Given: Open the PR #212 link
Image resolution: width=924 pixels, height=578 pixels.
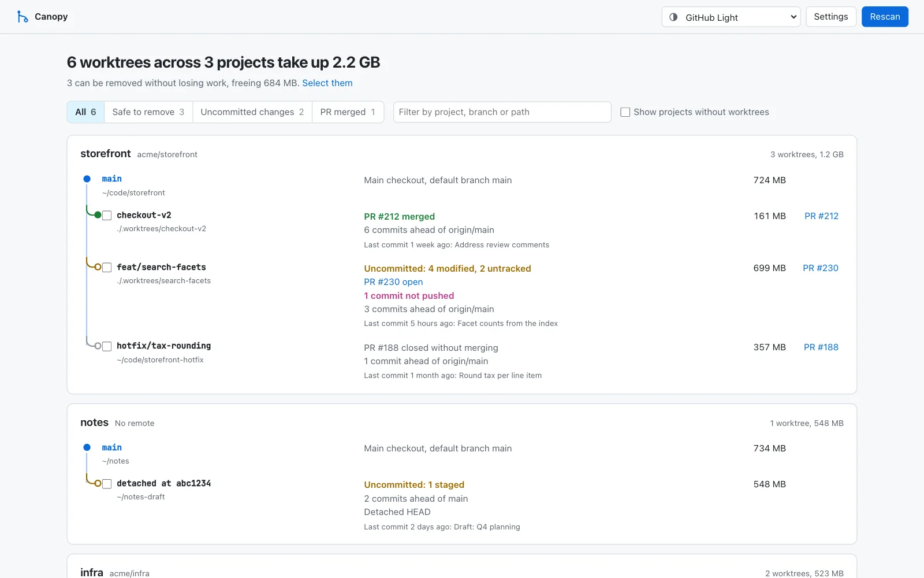Looking at the screenshot, I should click(x=821, y=216).
